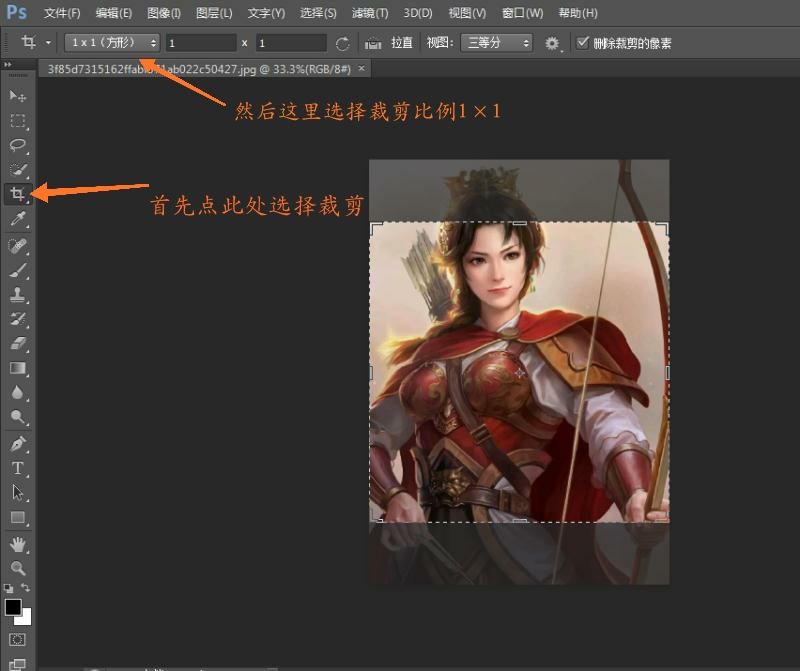Viewport: 800px width, 671px height.
Task: Click the bottom center crop handle
Action: 519,521
